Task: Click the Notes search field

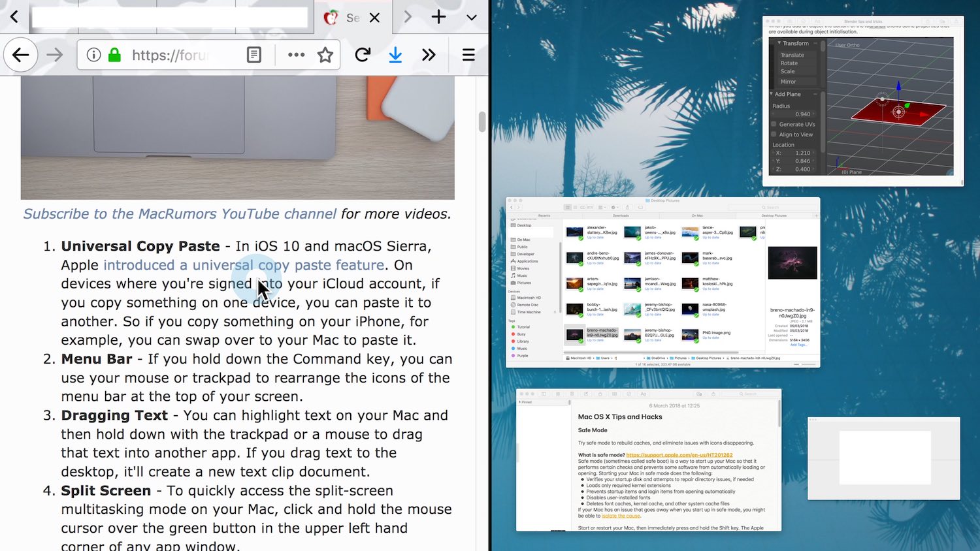Action: 749,394
